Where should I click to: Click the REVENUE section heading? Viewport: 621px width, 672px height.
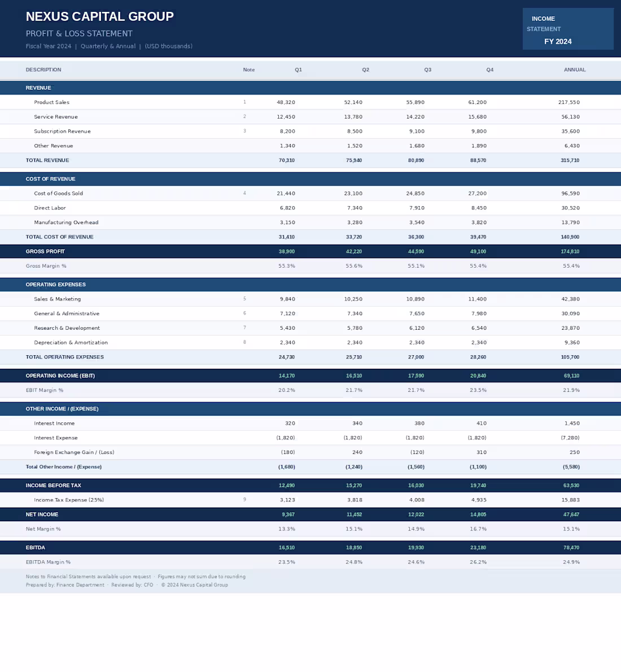click(38, 88)
